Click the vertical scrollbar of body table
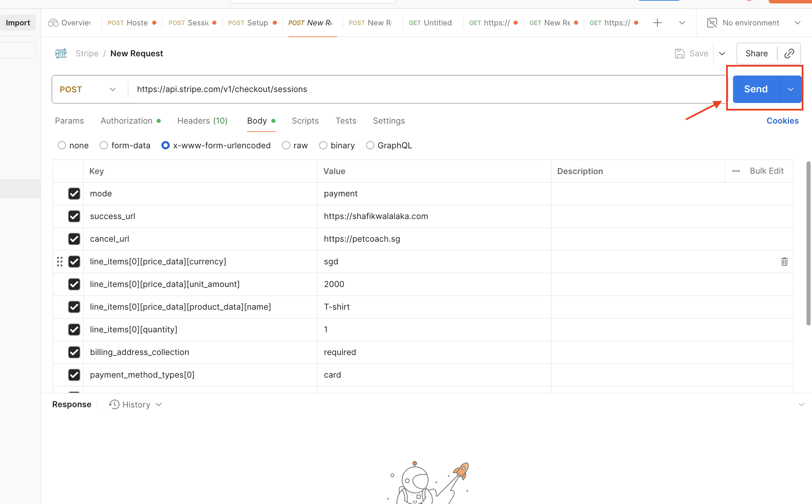This screenshot has width=812, height=504. (x=808, y=243)
